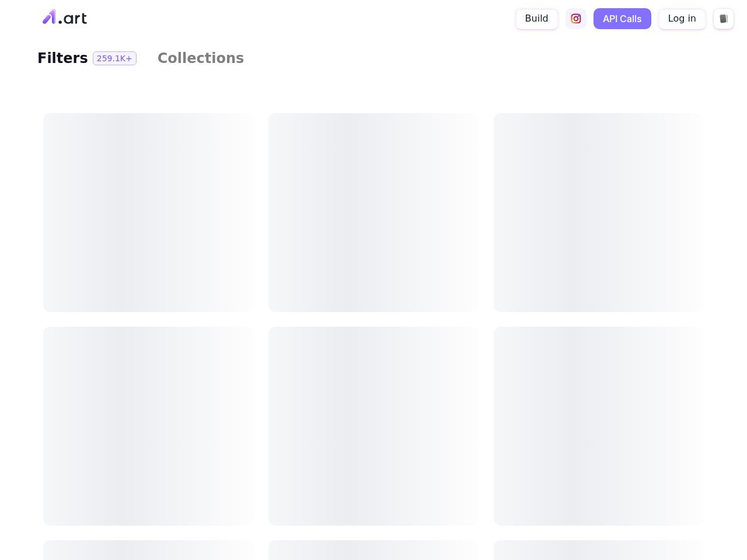Screen dimensions: 747x560
Task: Open the Instagram icon link
Action: (x=575, y=19)
